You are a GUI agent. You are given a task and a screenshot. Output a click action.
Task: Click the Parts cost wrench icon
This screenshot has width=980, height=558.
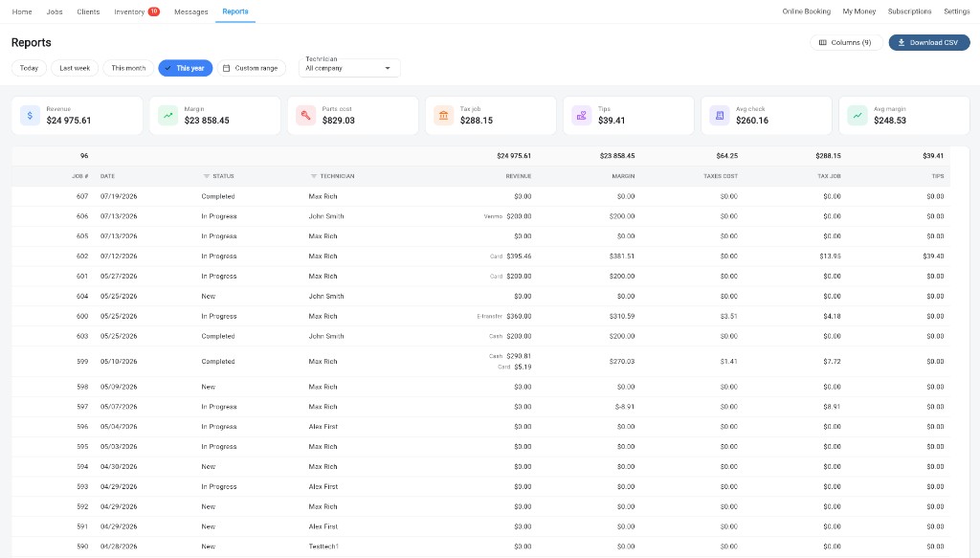(305, 116)
